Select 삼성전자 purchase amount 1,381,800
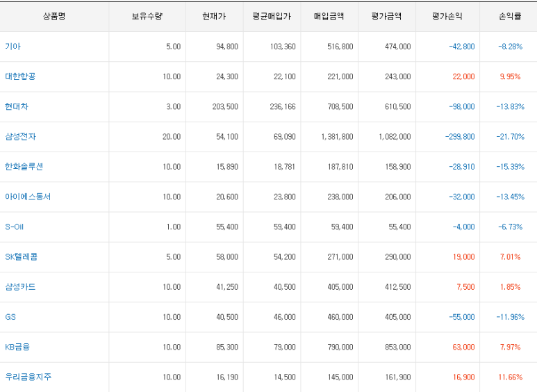This screenshot has width=537, height=392. point(337,137)
